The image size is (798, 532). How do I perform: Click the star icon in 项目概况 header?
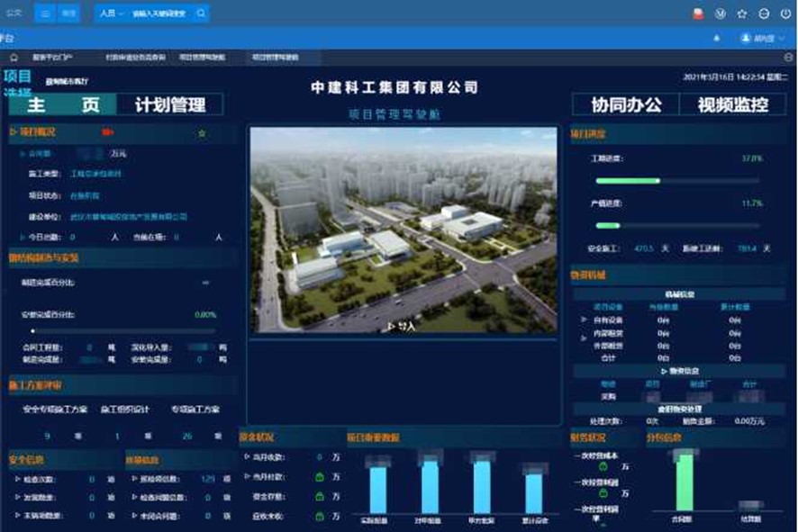pyautogui.click(x=203, y=133)
